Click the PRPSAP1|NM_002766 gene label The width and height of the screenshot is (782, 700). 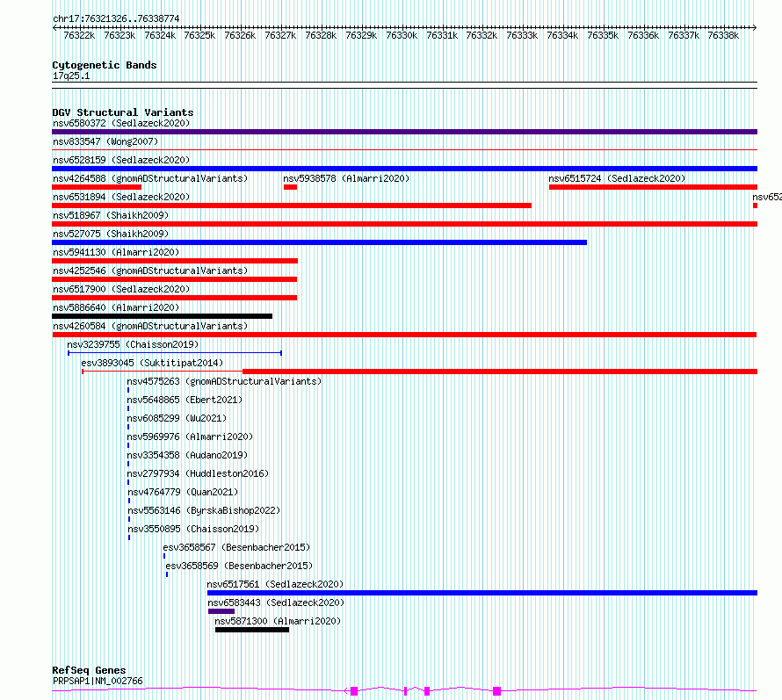click(98, 681)
